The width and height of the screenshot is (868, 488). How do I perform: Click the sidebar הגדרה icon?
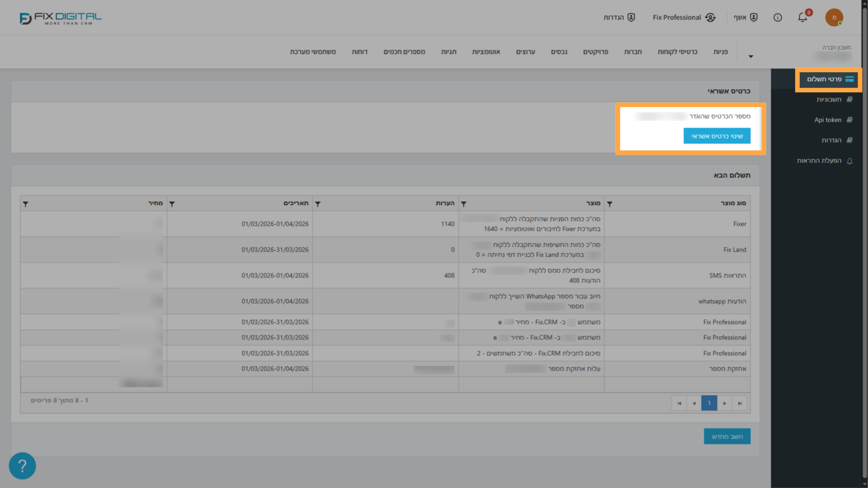pos(849,140)
